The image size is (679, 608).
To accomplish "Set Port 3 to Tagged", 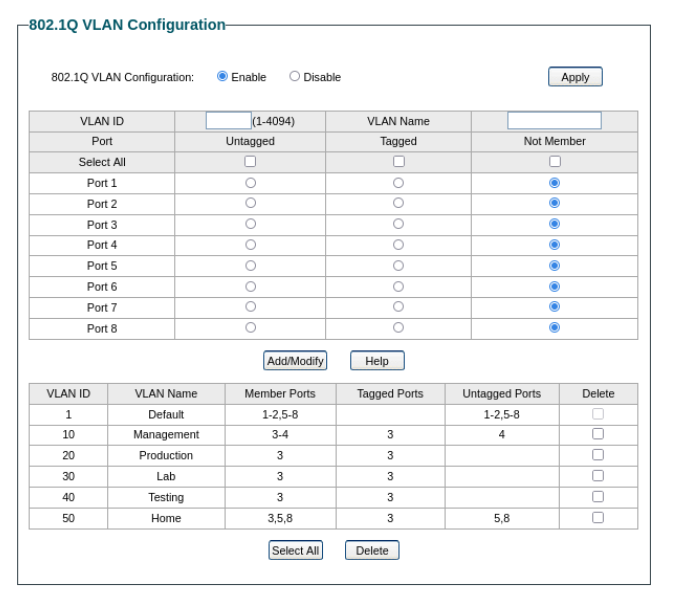I will [x=398, y=224].
